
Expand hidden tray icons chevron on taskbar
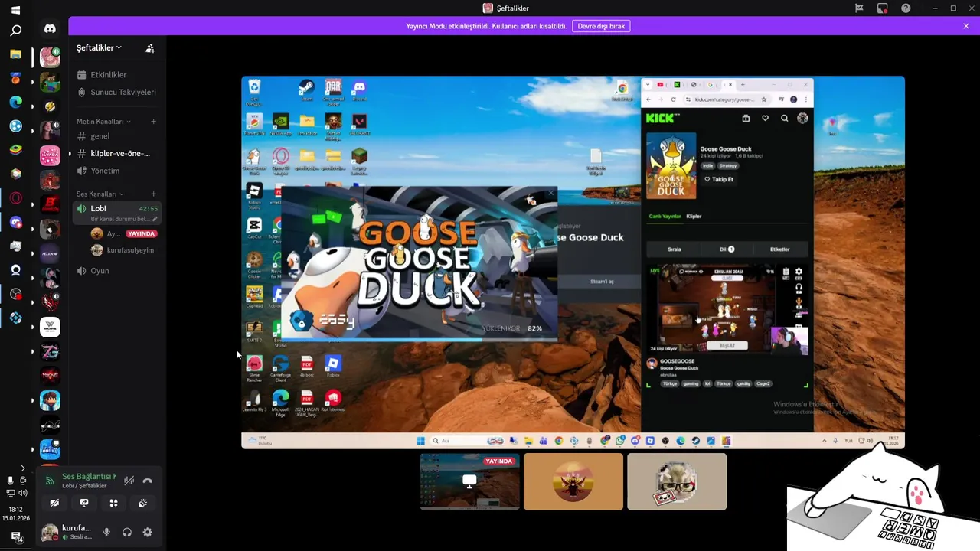pyautogui.click(x=22, y=468)
